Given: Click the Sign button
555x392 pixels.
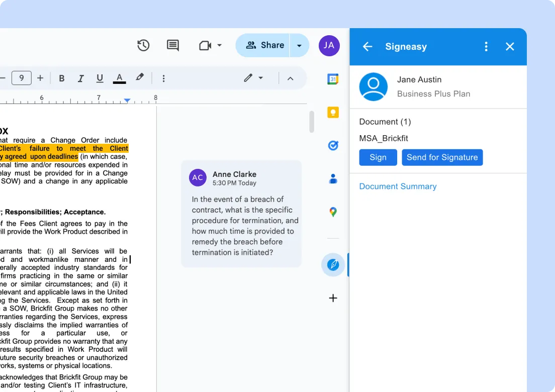Looking at the screenshot, I should (x=378, y=157).
